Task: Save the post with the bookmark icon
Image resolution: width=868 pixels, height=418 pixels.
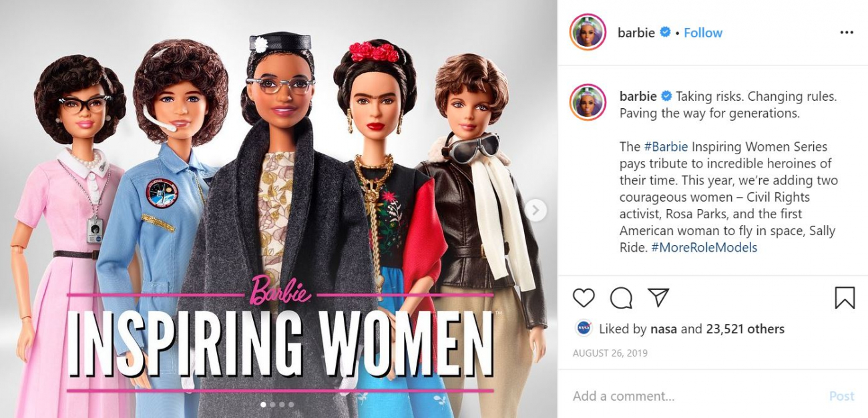Action: point(845,297)
